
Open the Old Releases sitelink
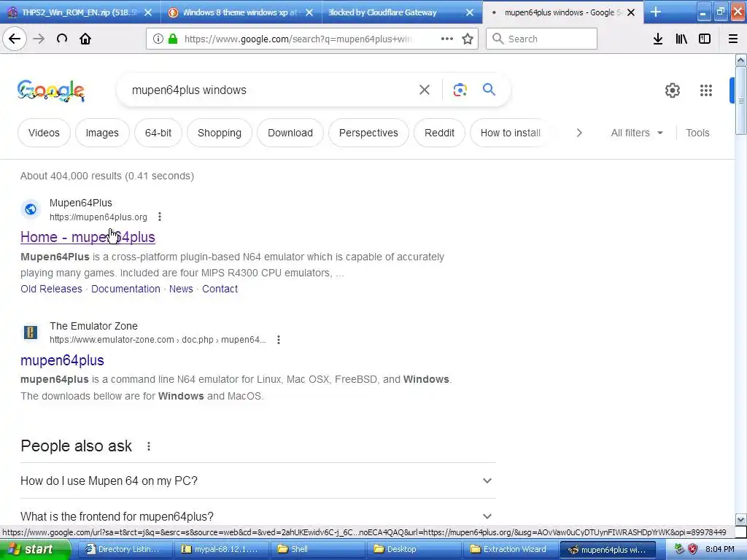tap(51, 289)
